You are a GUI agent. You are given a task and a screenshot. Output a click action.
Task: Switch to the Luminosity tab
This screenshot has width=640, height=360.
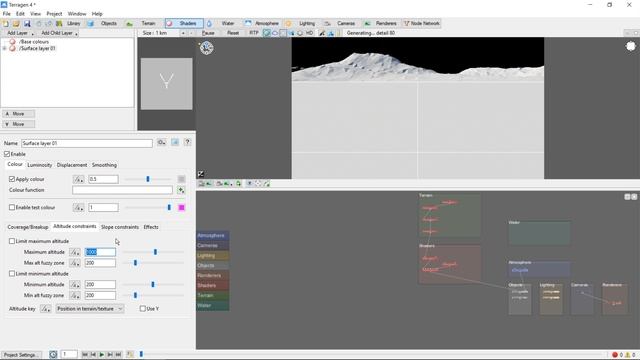pos(40,165)
